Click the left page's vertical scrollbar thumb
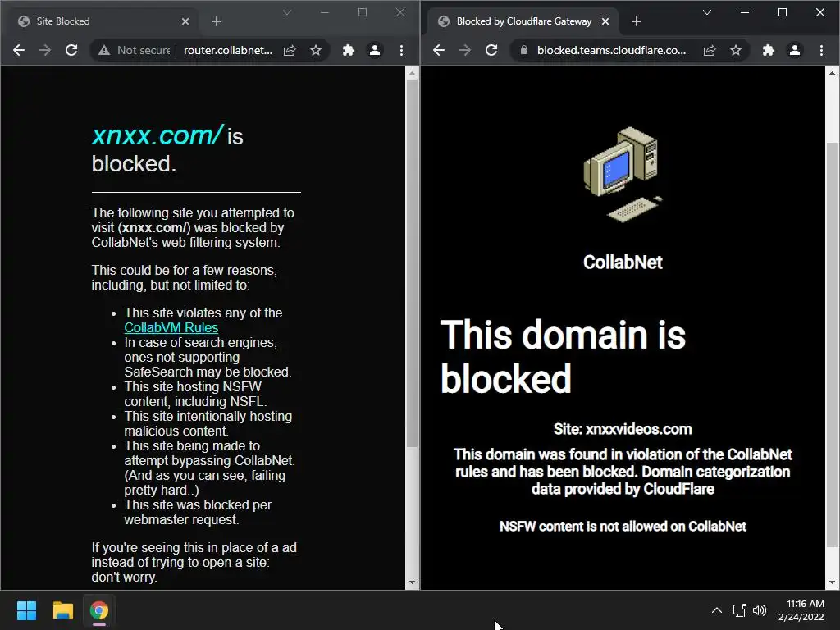Image resolution: width=840 pixels, height=630 pixels. (x=412, y=262)
